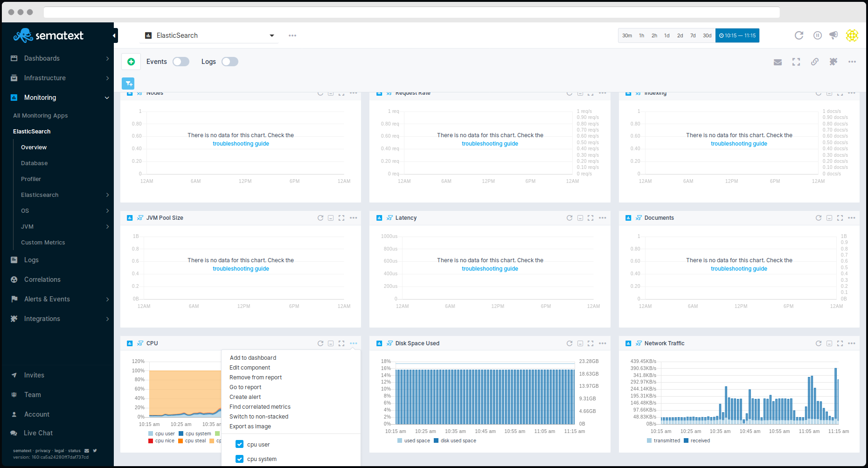
Task: Open the Custom Metrics sidebar item
Action: pos(43,243)
